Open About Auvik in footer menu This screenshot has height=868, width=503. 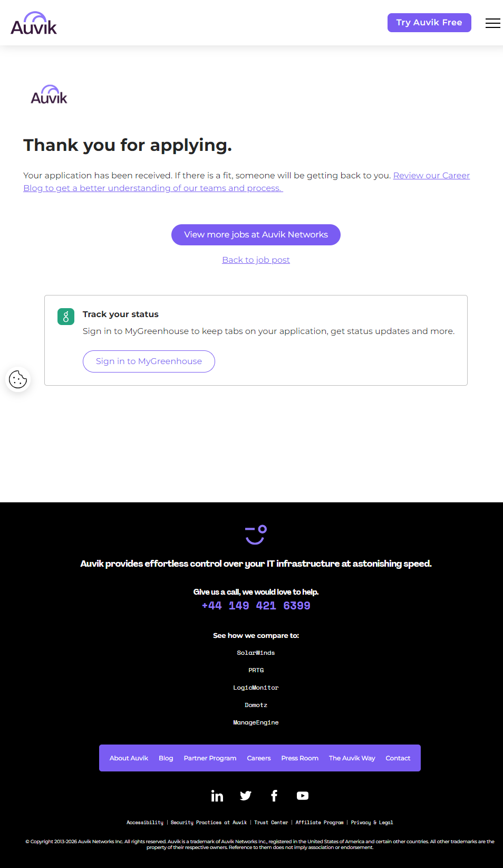click(x=129, y=758)
